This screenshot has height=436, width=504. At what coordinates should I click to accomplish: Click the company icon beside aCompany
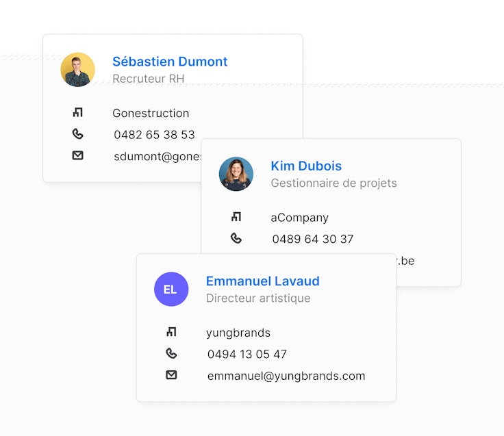point(236,217)
